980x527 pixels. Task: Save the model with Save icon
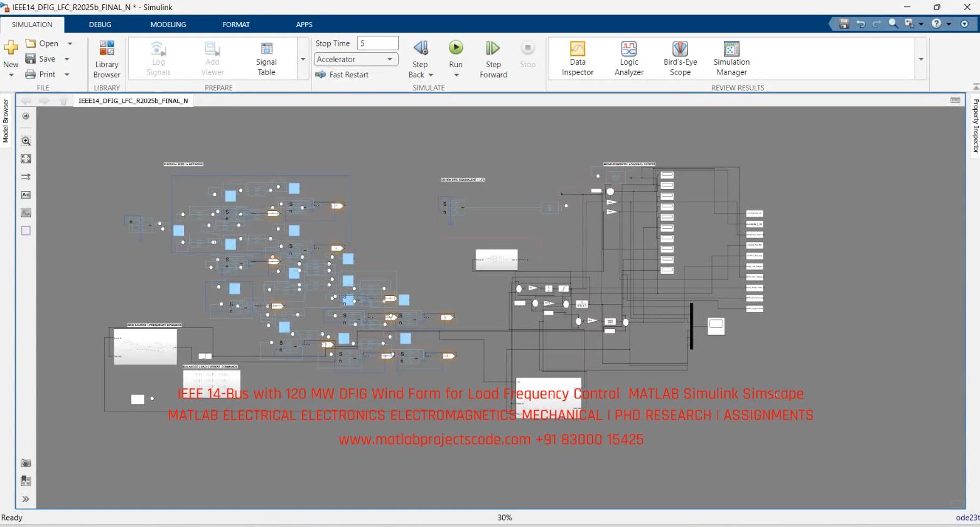click(30, 58)
